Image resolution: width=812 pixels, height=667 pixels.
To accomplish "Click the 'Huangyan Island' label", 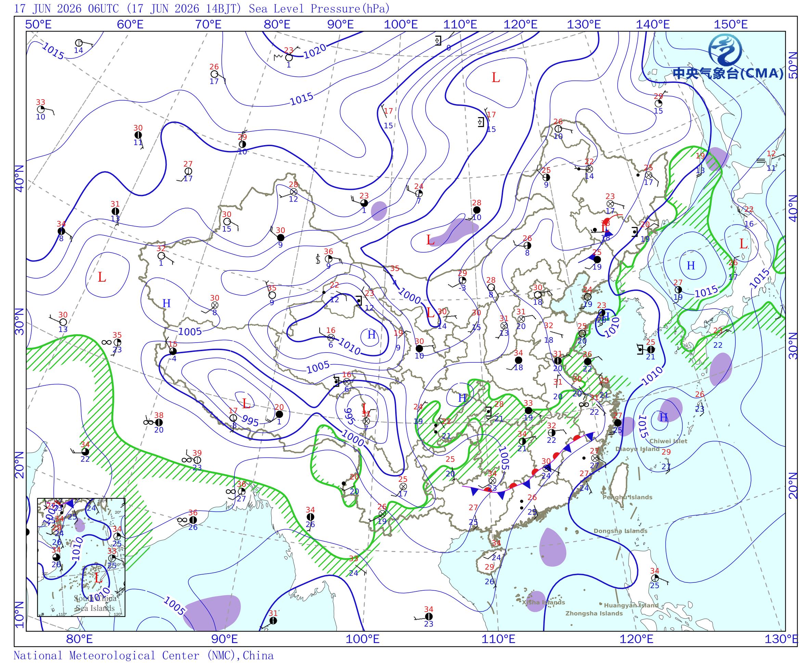I will tap(631, 605).
